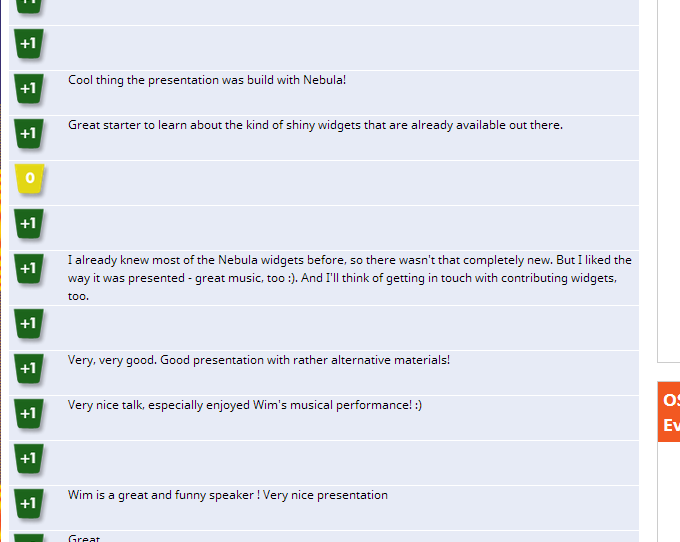Viewport: 680px width, 542px height.
Task: Click the partially visible badge beside the 'Great' comment
Action: pyautogui.click(x=28, y=538)
